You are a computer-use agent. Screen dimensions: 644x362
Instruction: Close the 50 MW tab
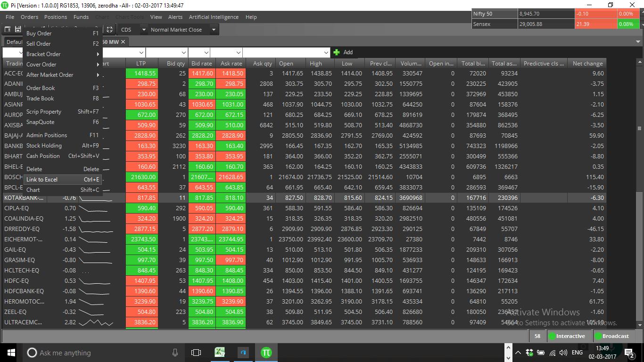[x=123, y=42]
